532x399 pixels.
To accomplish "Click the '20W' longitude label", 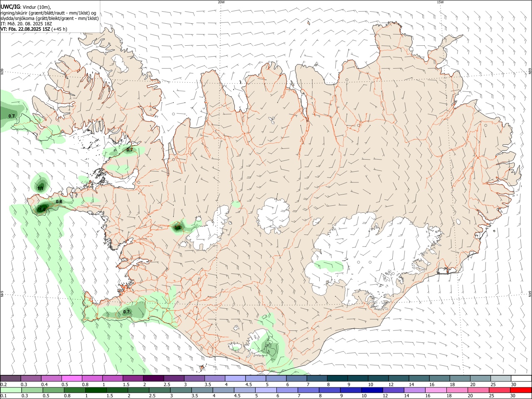I will pyautogui.click(x=221, y=2).
